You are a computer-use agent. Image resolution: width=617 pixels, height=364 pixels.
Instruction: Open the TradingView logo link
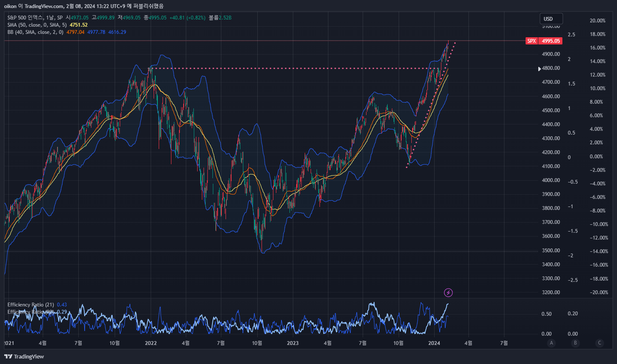click(24, 356)
